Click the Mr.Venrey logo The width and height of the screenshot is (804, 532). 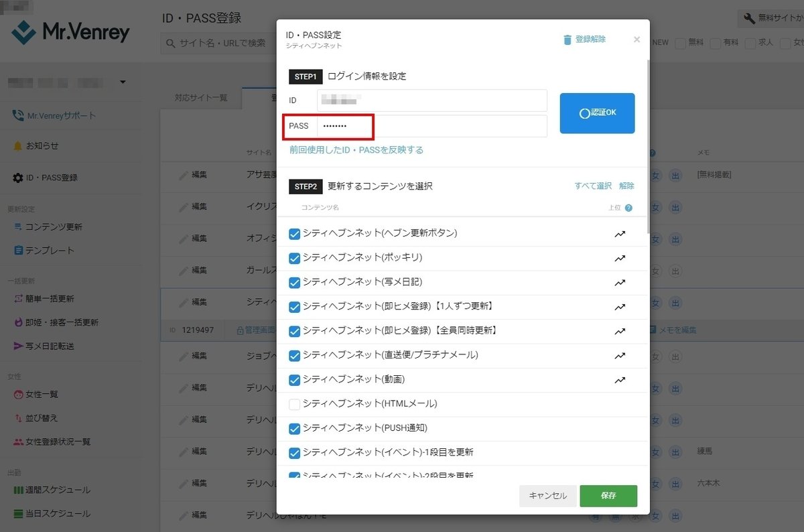click(70, 31)
